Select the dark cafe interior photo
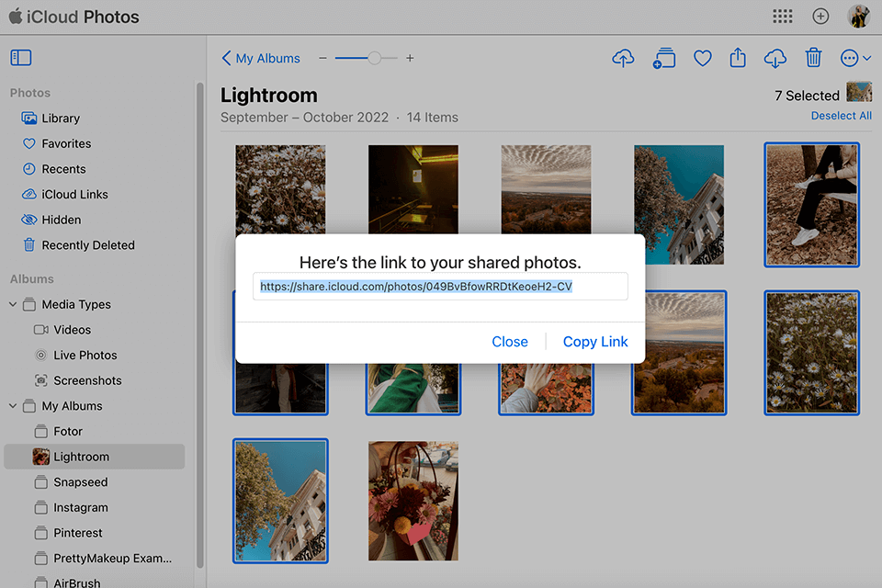The height and width of the screenshot is (588, 882). click(x=413, y=189)
